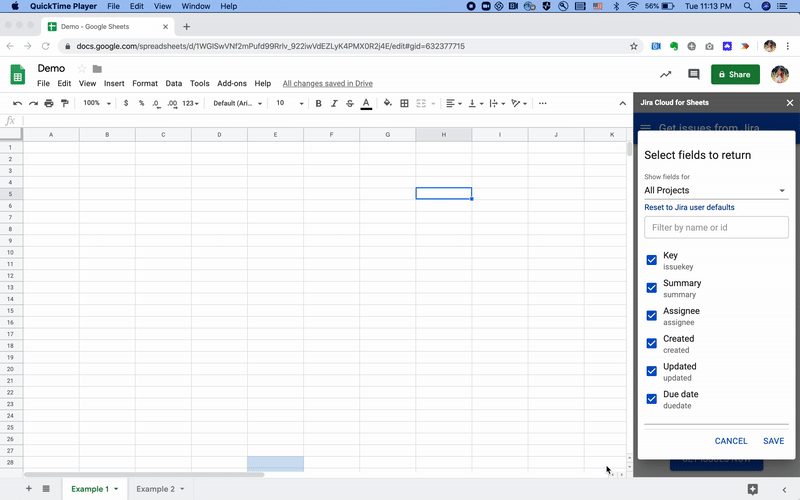Open the 123 number format dropdown
Viewport: 800px width, 500px height.
coord(190,104)
